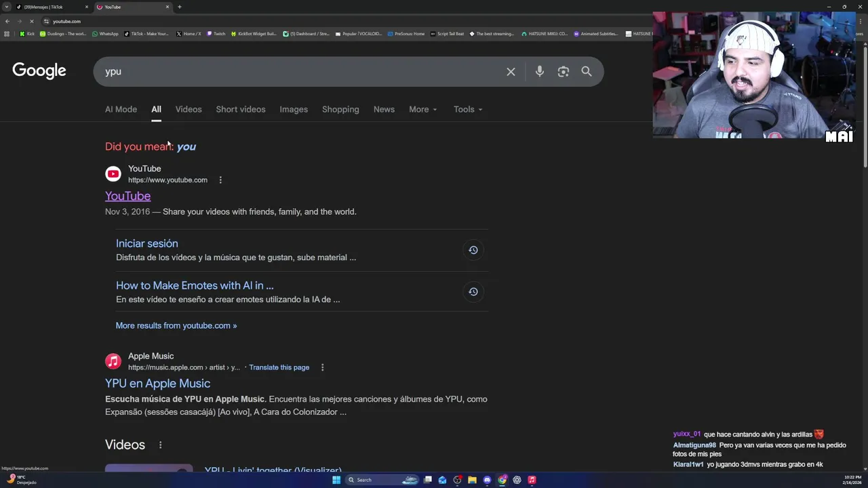The image size is (868, 488).
Task: Open Task View on the taskbar
Action: [x=428, y=480]
